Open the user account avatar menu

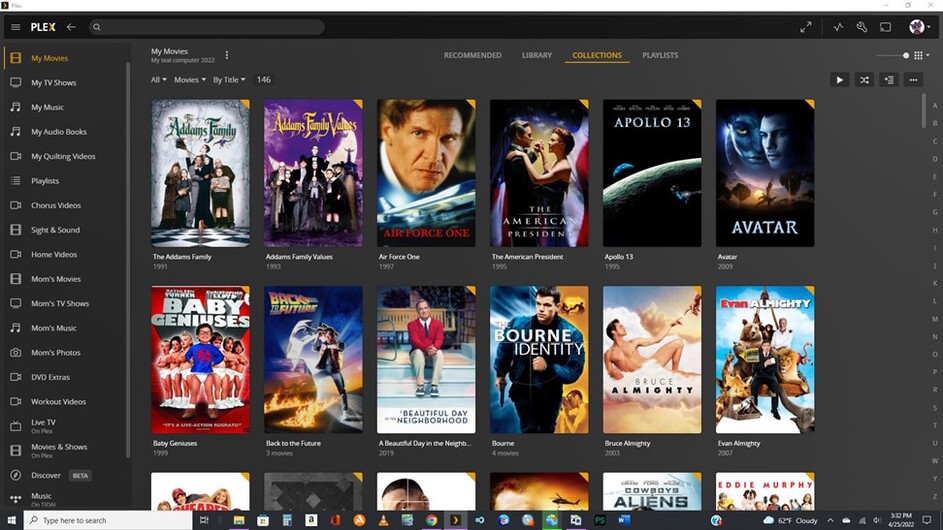coord(920,26)
